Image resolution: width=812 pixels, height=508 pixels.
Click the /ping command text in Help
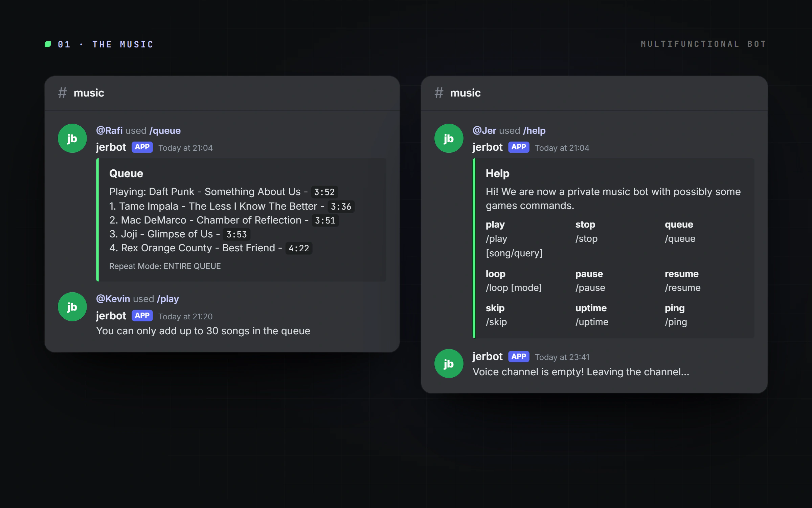click(676, 322)
